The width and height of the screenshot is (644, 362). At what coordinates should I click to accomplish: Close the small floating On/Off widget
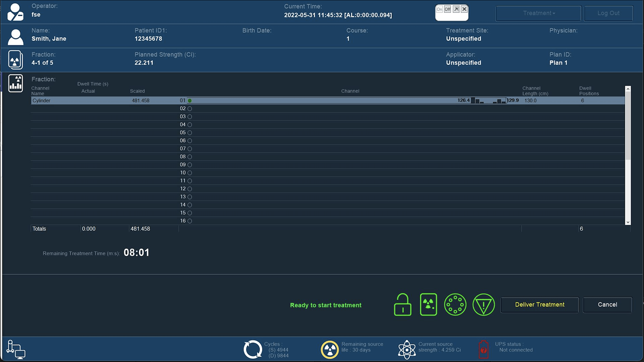coord(464,9)
